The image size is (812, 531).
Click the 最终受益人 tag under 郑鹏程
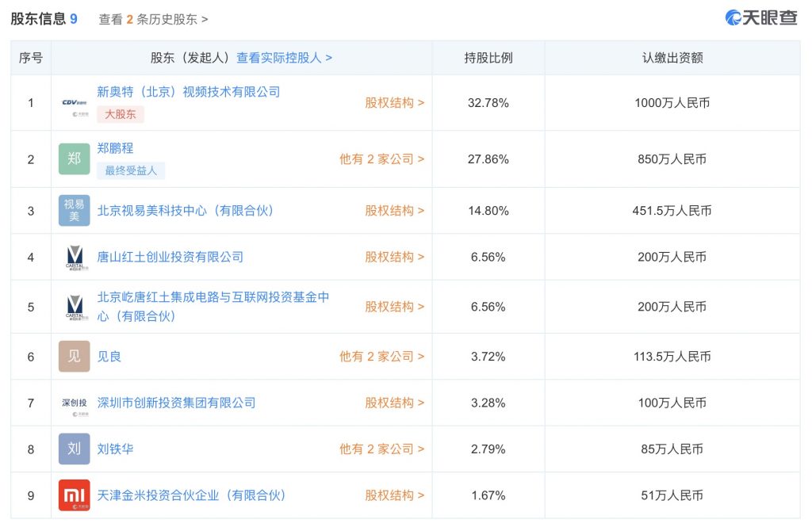(131, 170)
